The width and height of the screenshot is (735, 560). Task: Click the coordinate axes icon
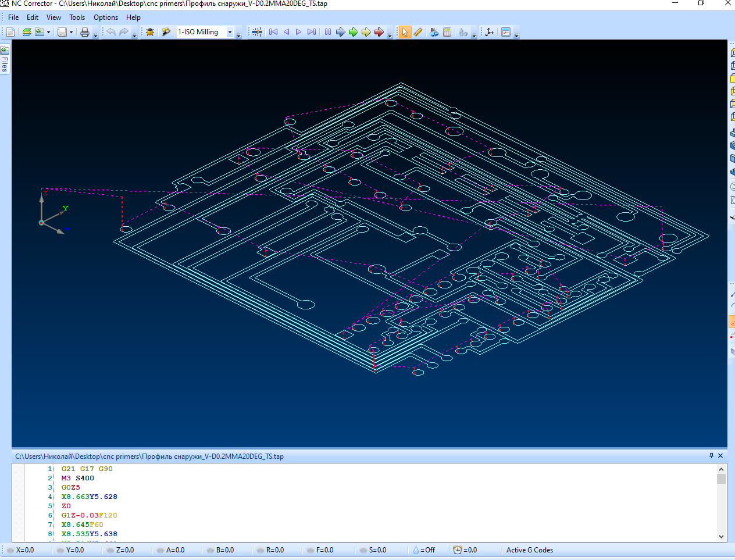(x=490, y=32)
